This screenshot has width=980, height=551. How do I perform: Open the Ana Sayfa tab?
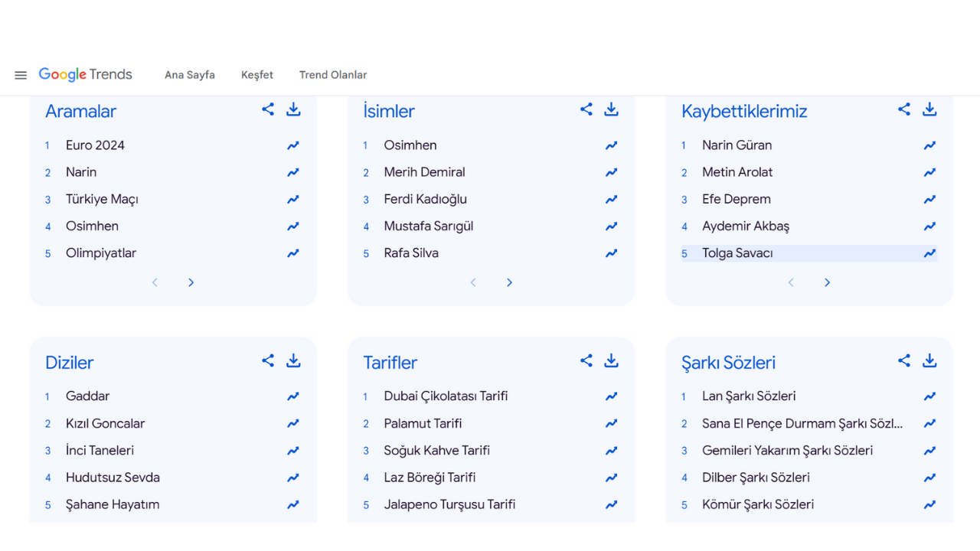pos(190,75)
